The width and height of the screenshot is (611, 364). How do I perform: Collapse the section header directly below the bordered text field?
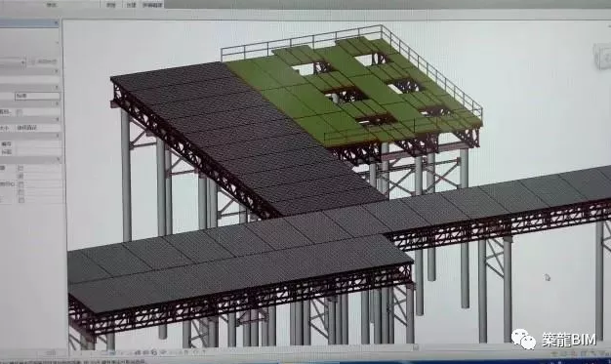pyautogui.click(x=58, y=103)
